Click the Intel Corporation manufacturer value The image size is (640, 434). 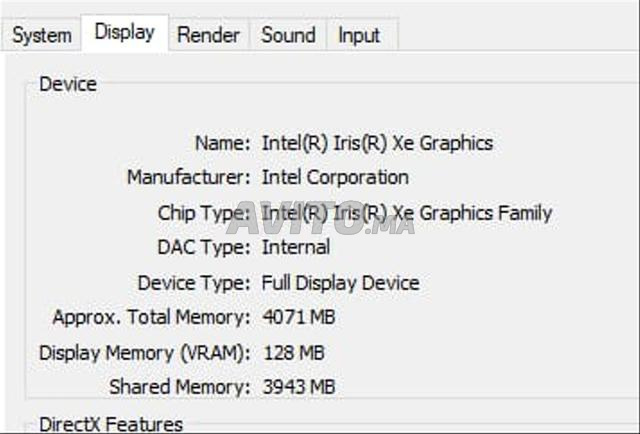point(335,177)
